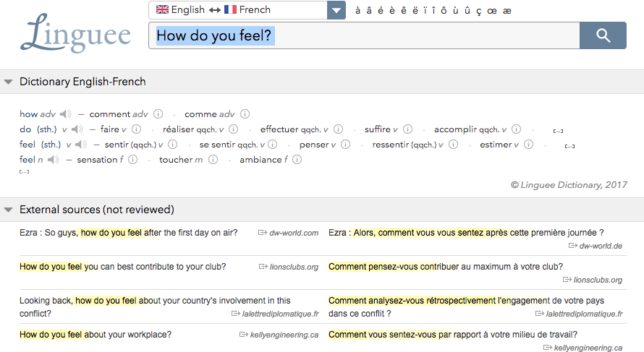
Task: Collapse the Dictionary English-French section
Action: (x=9, y=82)
